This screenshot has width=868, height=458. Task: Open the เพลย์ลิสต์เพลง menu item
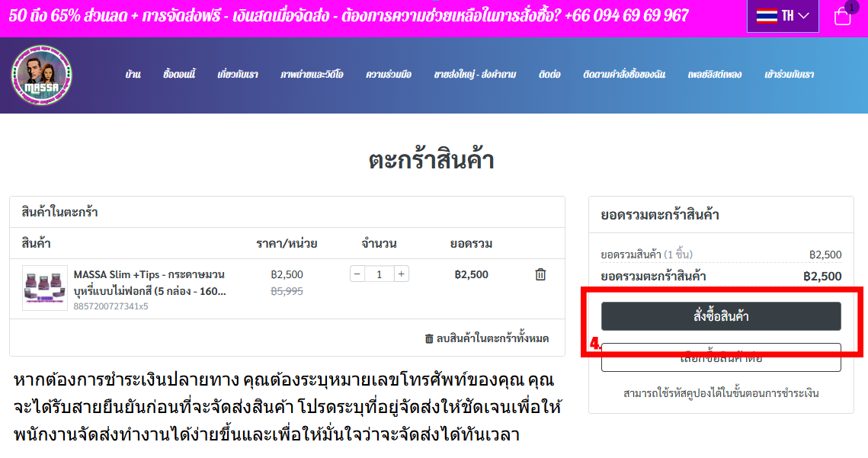pyautogui.click(x=715, y=74)
